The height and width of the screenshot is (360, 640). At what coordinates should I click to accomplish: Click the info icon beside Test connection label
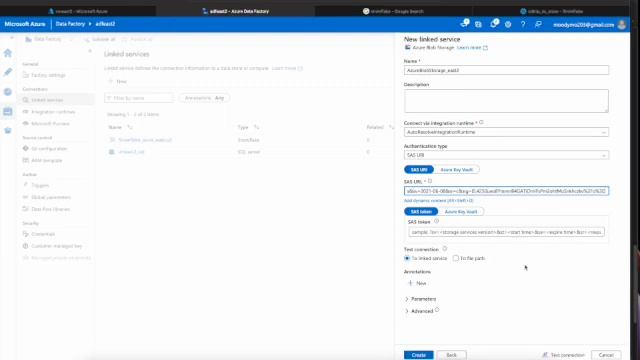[x=444, y=249]
